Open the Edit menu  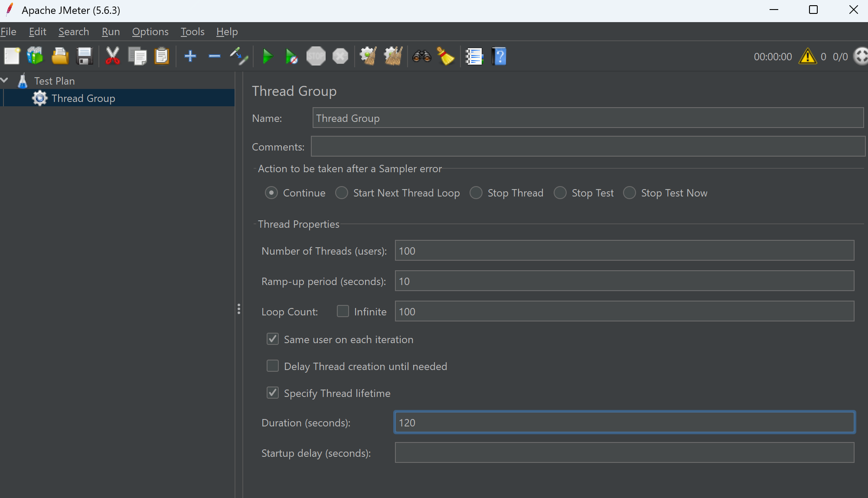38,32
